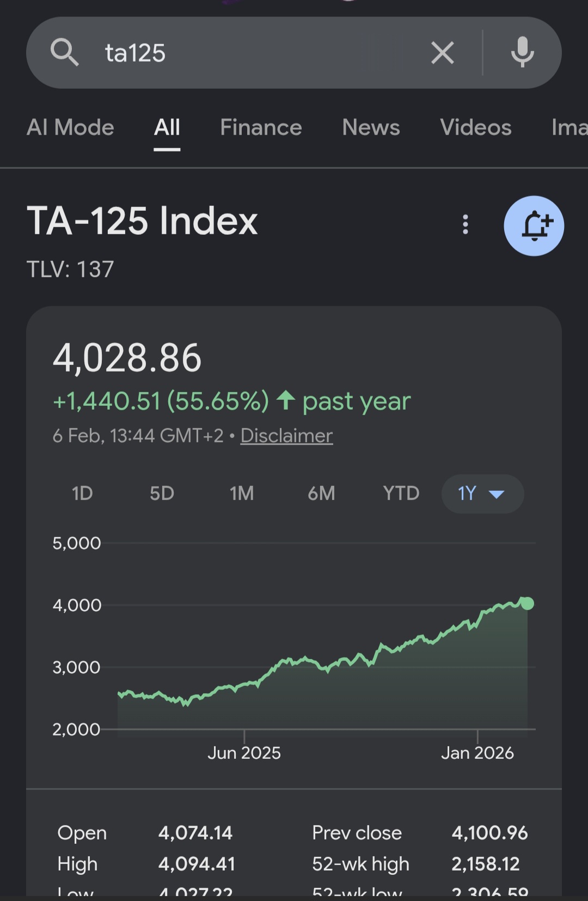Go to the Finance tab

point(261,127)
